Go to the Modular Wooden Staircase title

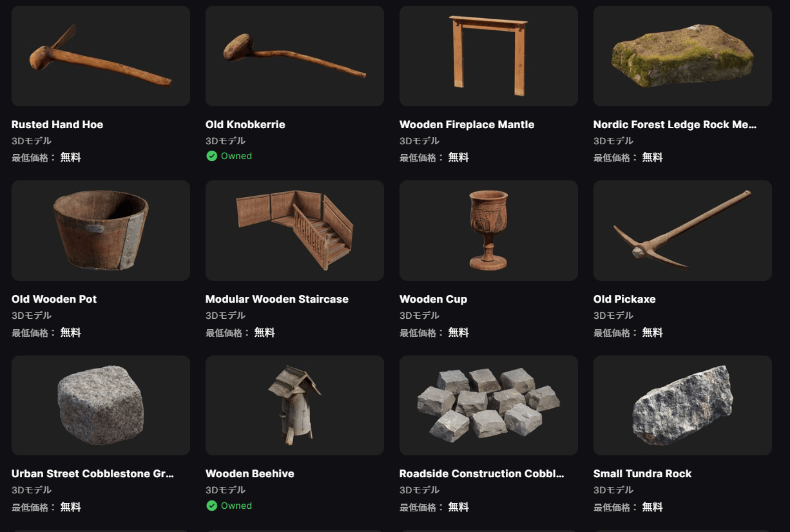(277, 299)
